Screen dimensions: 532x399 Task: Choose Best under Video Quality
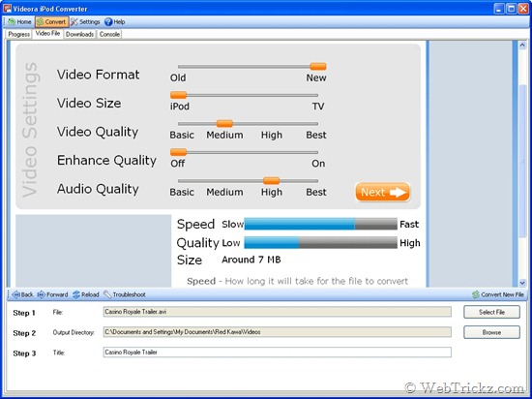click(316, 135)
